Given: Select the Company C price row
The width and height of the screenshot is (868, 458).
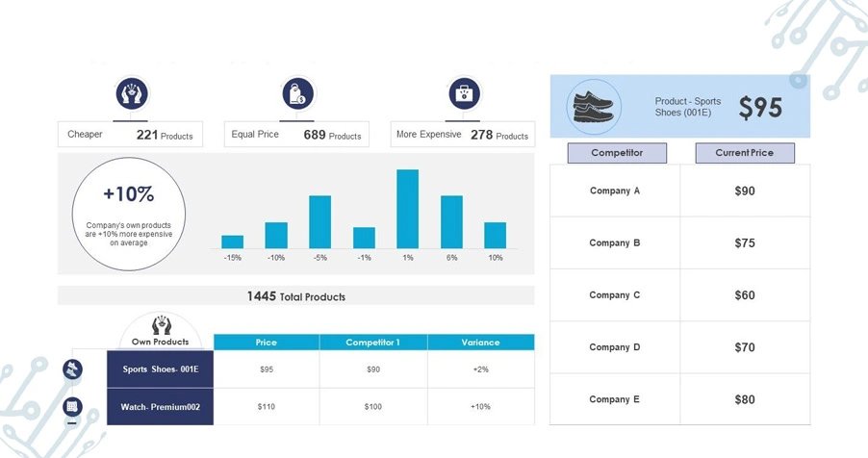Looking at the screenshot, I should coord(679,295).
